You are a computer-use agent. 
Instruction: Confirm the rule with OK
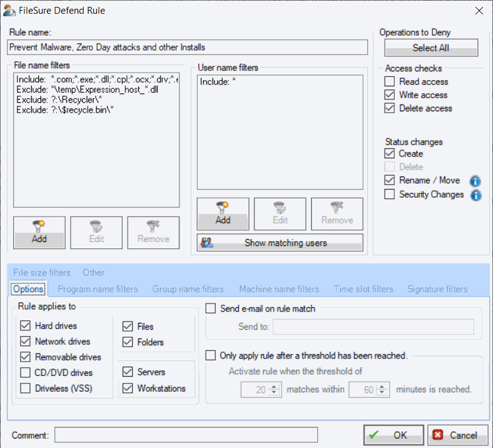point(394,435)
